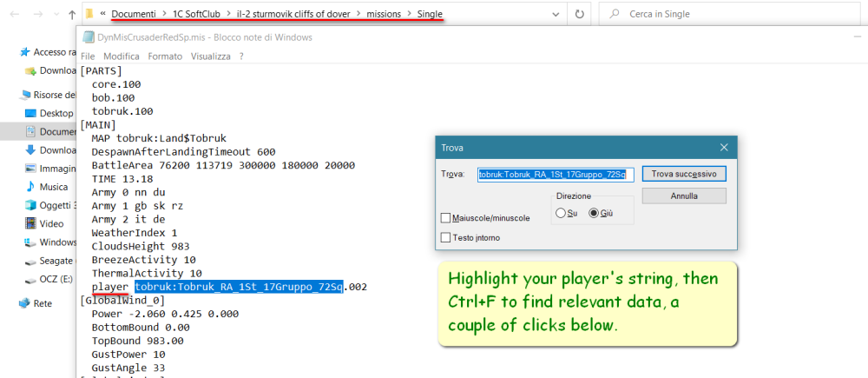The width and height of the screenshot is (868, 378).
Task: Go back with the Explorer back arrow
Action: (x=15, y=15)
